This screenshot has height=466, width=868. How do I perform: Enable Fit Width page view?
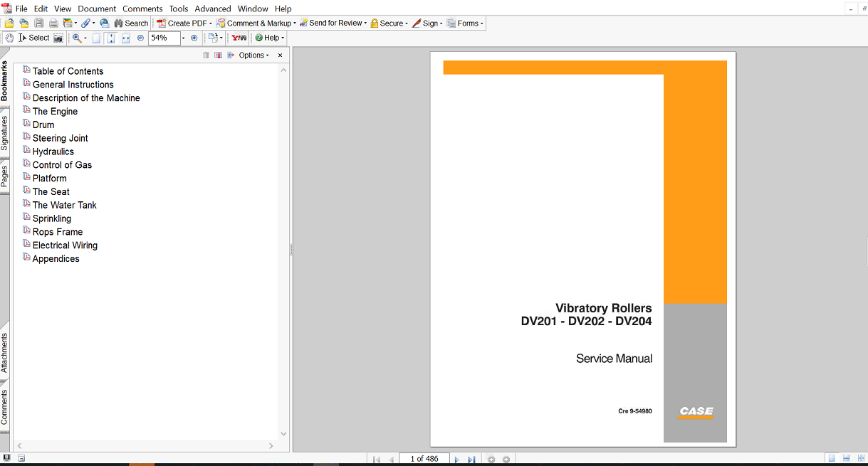click(x=125, y=38)
